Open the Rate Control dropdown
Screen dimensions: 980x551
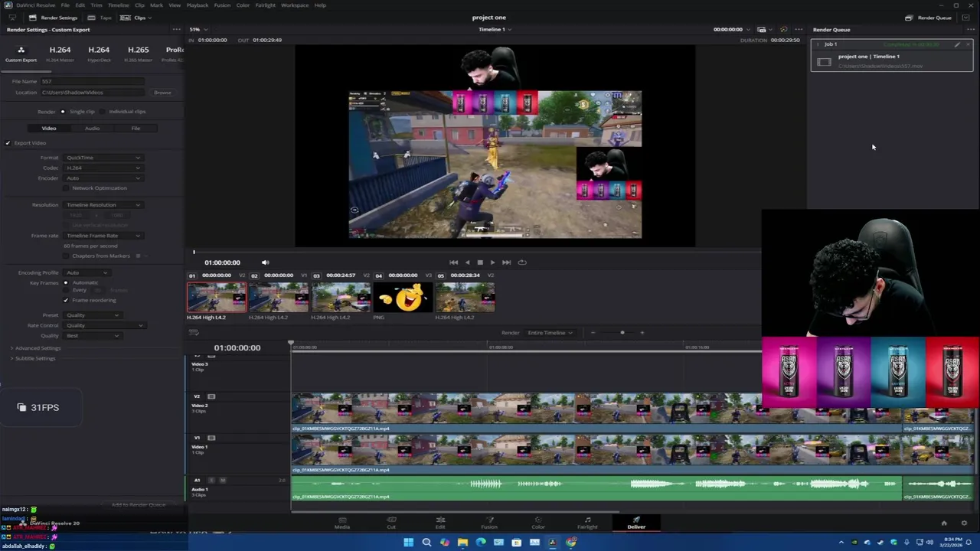(103, 325)
